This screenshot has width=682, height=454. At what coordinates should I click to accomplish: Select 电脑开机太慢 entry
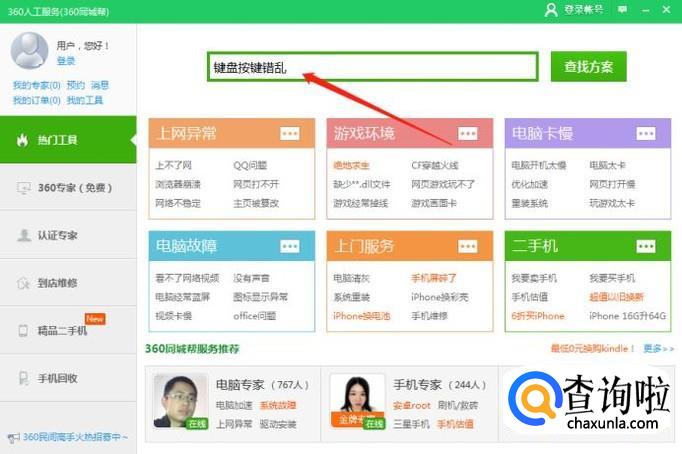(539, 165)
